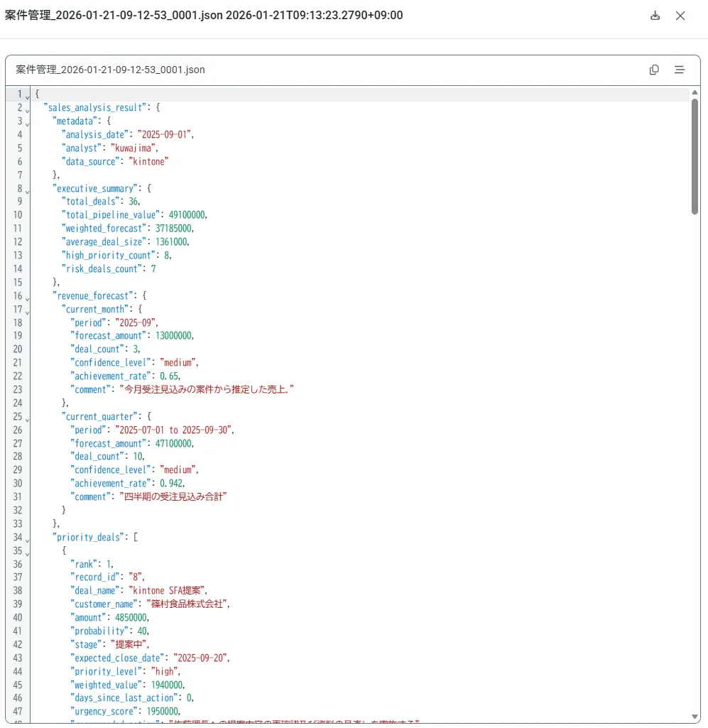Screen dimensions: 708x728
Task: Download the JSON file via download icon
Action: [x=655, y=16]
